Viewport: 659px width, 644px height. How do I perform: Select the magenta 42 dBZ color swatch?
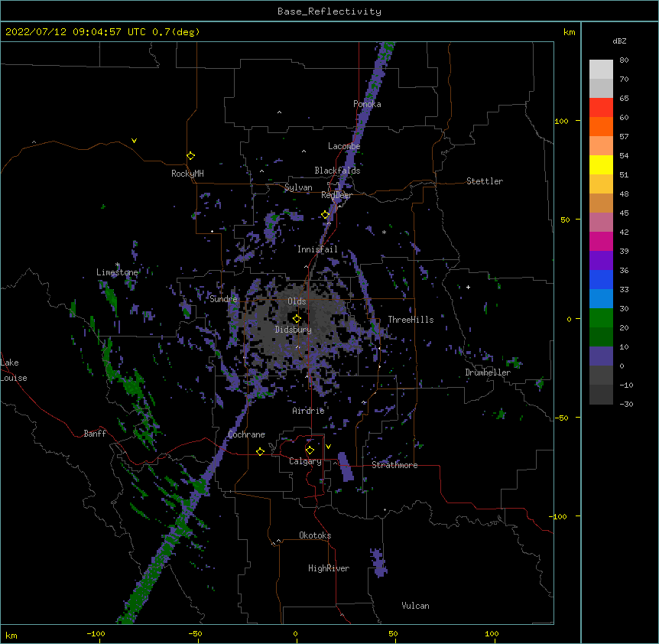(x=601, y=241)
